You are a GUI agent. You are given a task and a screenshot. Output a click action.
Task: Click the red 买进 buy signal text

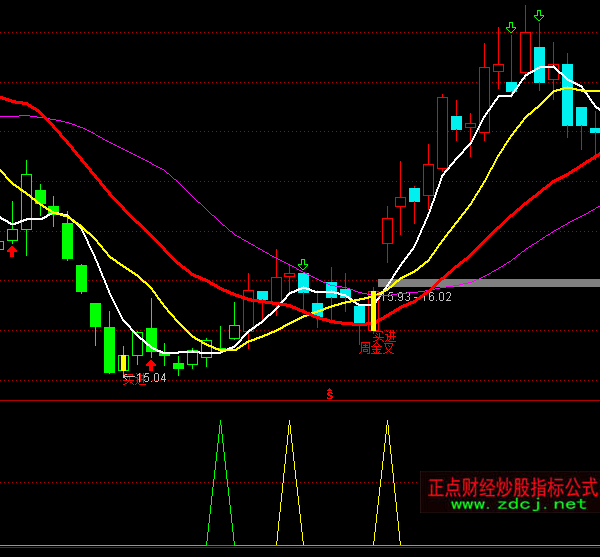pos(384,336)
